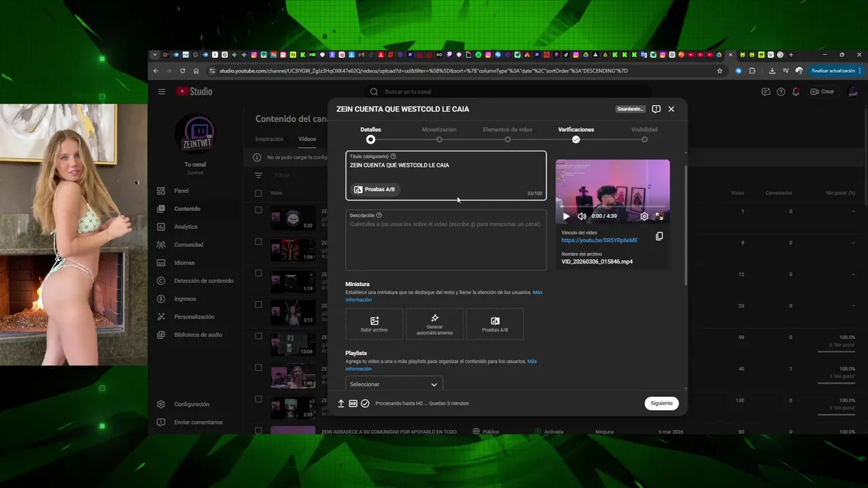Open browser downloads icon
Screen dimensions: 868x488
pos(772,70)
